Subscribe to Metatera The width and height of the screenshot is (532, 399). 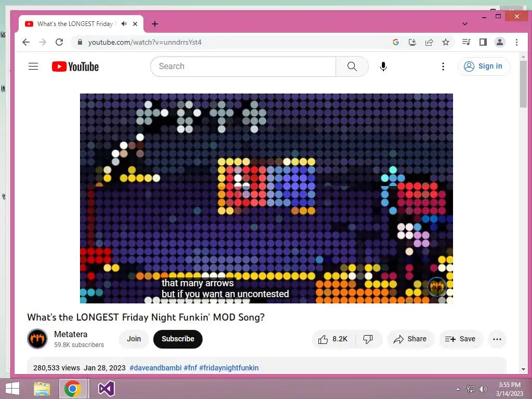click(x=178, y=339)
